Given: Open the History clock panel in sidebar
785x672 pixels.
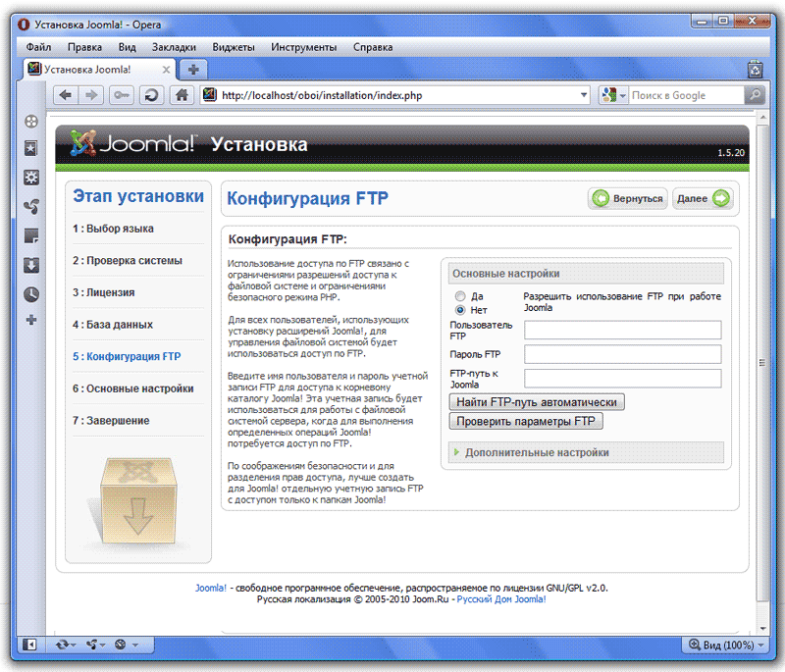Looking at the screenshot, I should pyautogui.click(x=31, y=293).
